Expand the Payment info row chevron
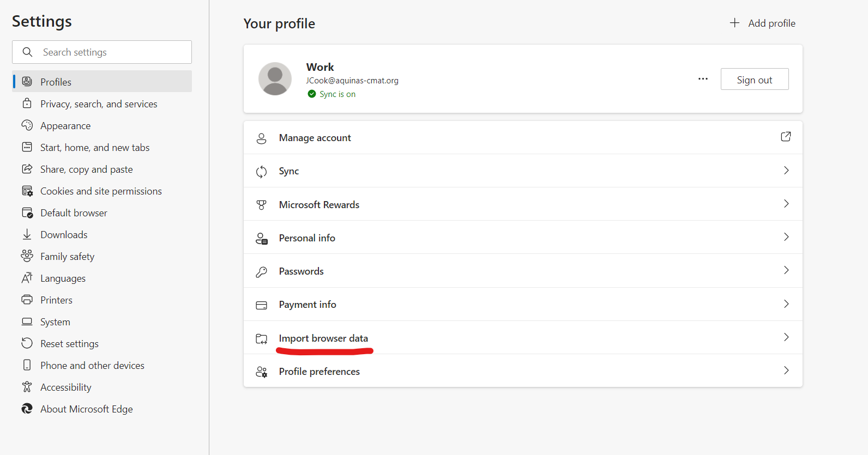This screenshot has width=868, height=455. (x=786, y=304)
